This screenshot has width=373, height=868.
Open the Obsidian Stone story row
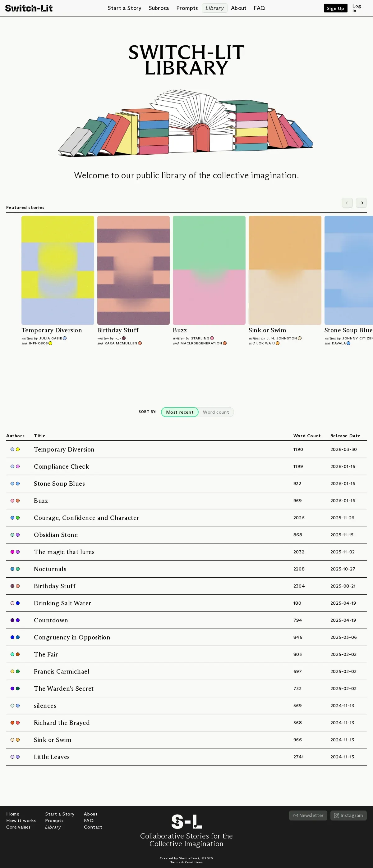(x=56, y=535)
